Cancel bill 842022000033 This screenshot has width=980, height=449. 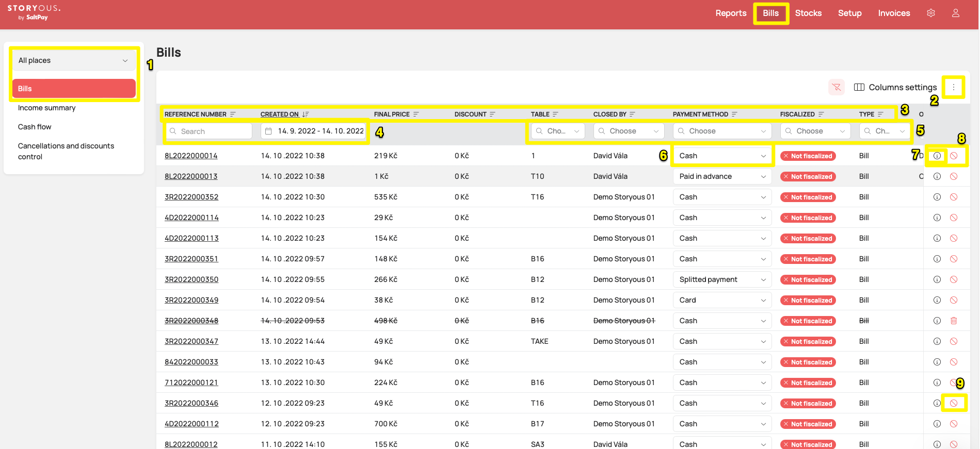954,362
